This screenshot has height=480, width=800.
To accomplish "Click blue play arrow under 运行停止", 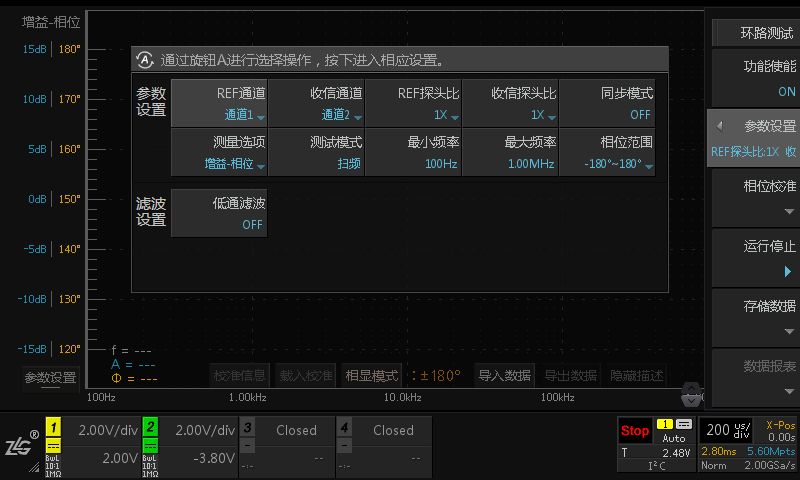I will point(788,271).
